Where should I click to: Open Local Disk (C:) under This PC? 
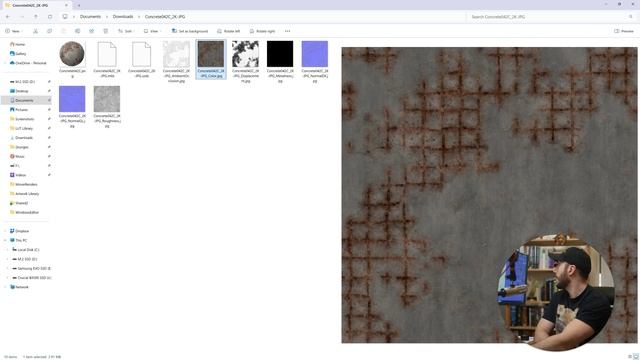[x=26, y=249]
